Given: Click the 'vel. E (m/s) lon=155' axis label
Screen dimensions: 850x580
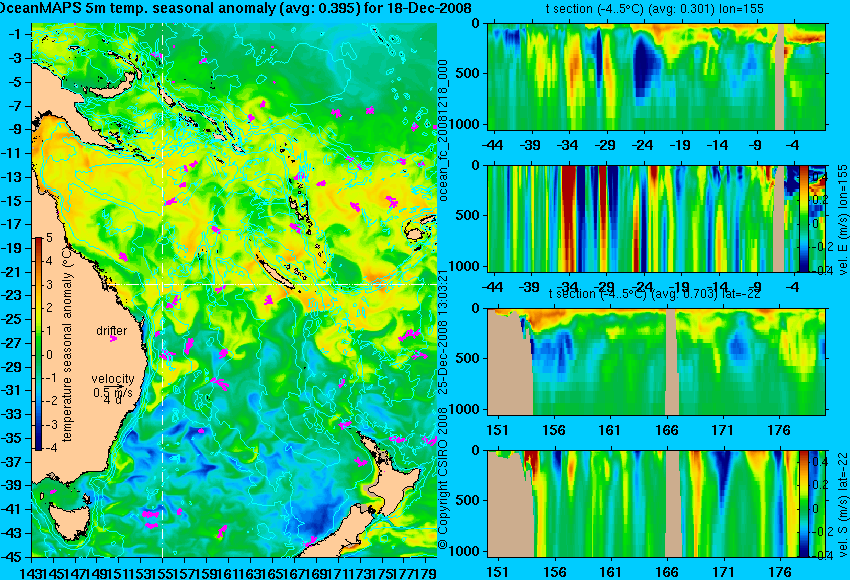Looking at the screenshot, I should [843, 220].
